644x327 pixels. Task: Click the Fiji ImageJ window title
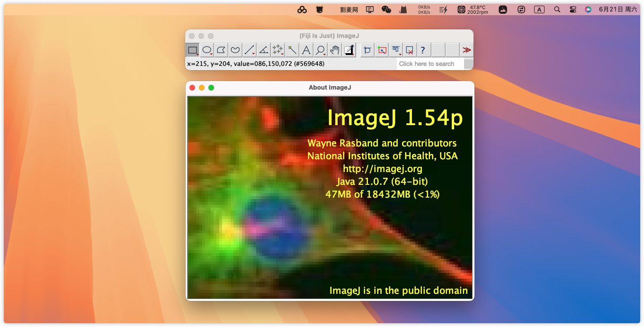tap(329, 36)
